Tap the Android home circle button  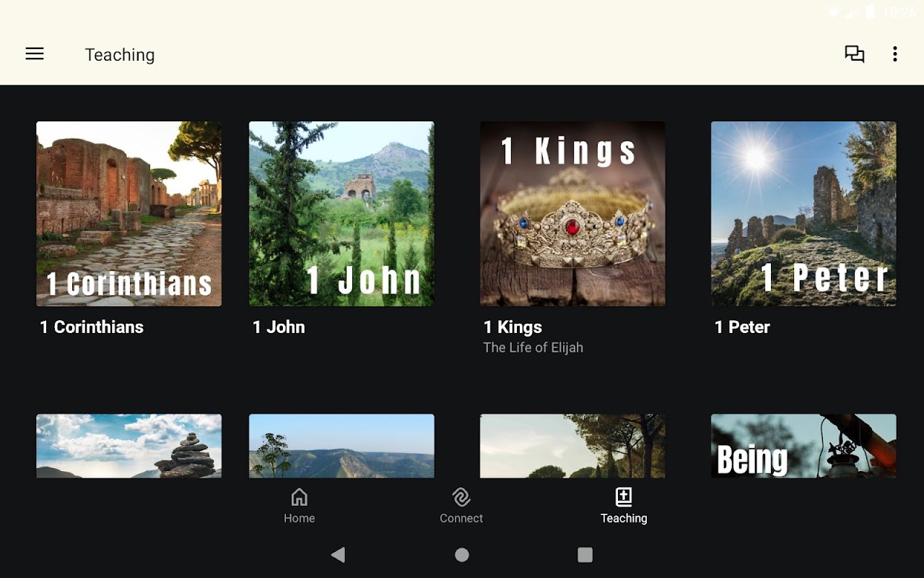pyautogui.click(x=462, y=554)
